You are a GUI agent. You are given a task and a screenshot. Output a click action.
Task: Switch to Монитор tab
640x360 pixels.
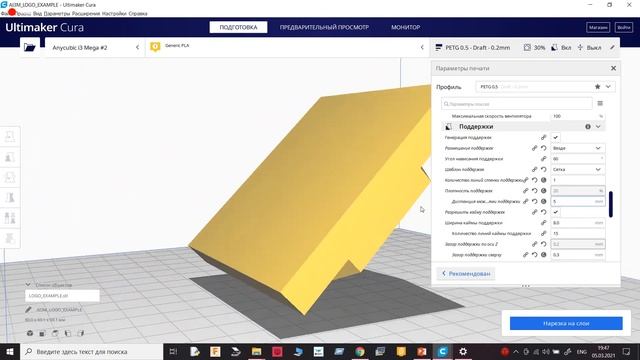click(x=405, y=27)
